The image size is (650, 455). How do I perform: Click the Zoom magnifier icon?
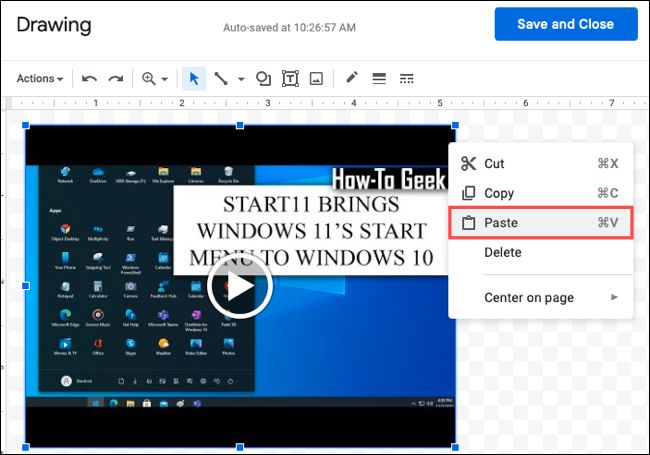pyautogui.click(x=149, y=78)
